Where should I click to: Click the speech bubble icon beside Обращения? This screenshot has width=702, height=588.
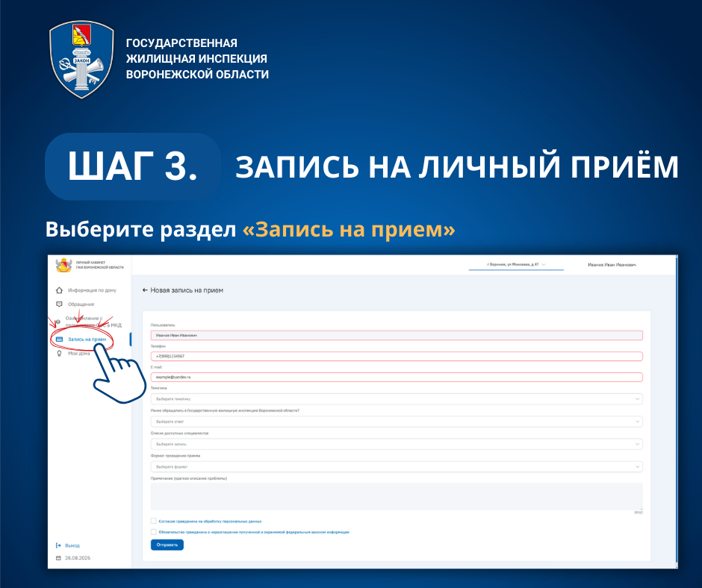[x=59, y=304]
